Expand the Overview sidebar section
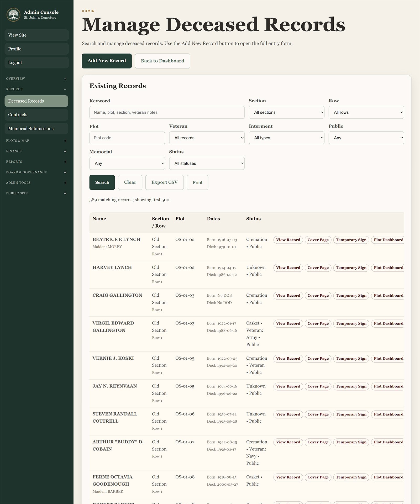 (x=36, y=79)
